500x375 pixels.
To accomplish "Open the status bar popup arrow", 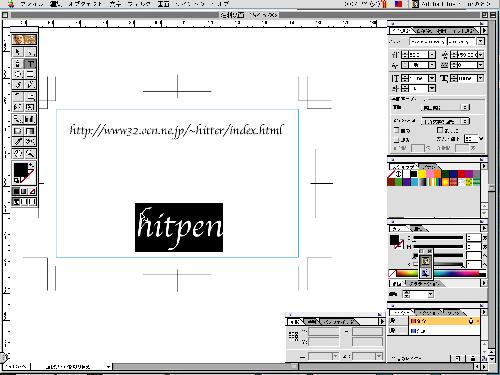I will point(109,367).
